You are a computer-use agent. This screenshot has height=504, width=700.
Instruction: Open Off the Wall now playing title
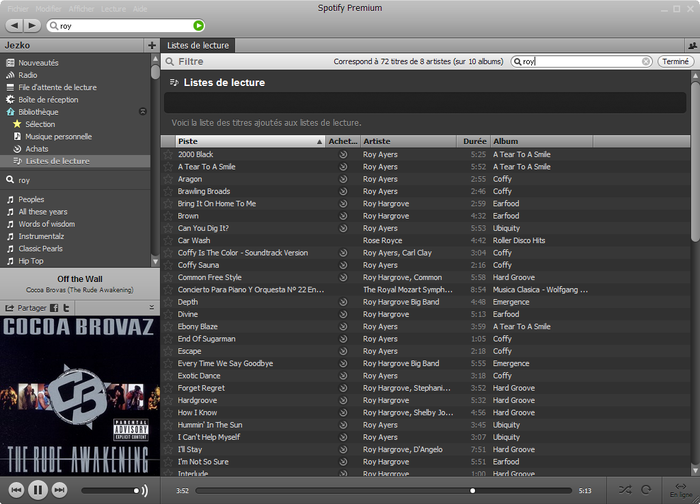(80, 279)
